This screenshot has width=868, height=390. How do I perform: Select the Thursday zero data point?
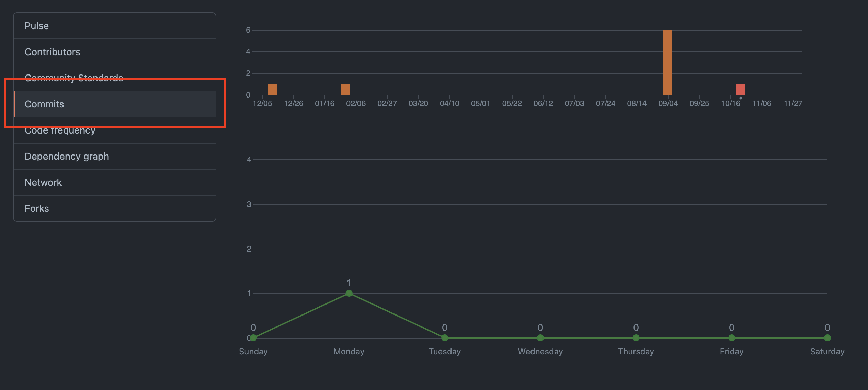click(636, 338)
